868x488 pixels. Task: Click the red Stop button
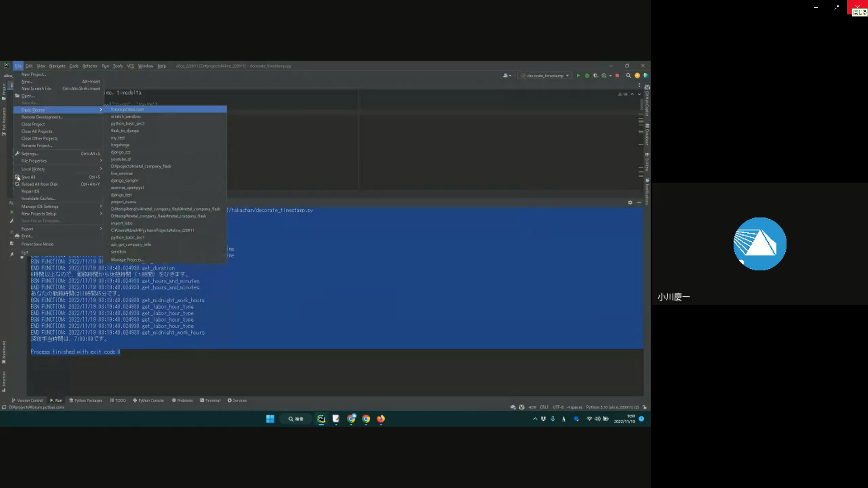click(617, 75)
